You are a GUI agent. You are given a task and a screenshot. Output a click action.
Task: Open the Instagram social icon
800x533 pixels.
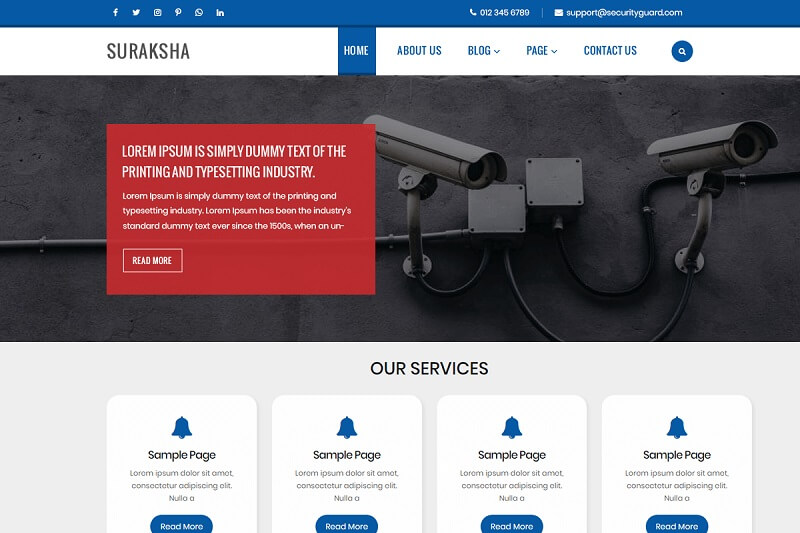(158, 12)
